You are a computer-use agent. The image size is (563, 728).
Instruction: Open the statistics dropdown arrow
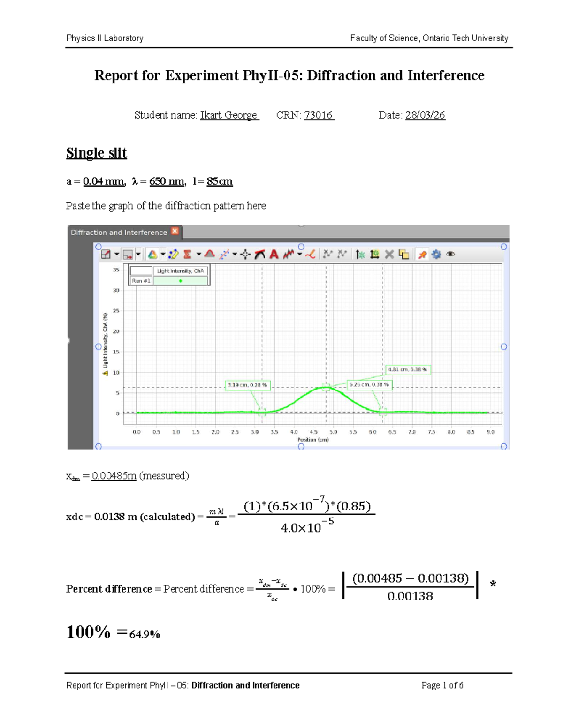pyautogui.click(x=198, y=255)
